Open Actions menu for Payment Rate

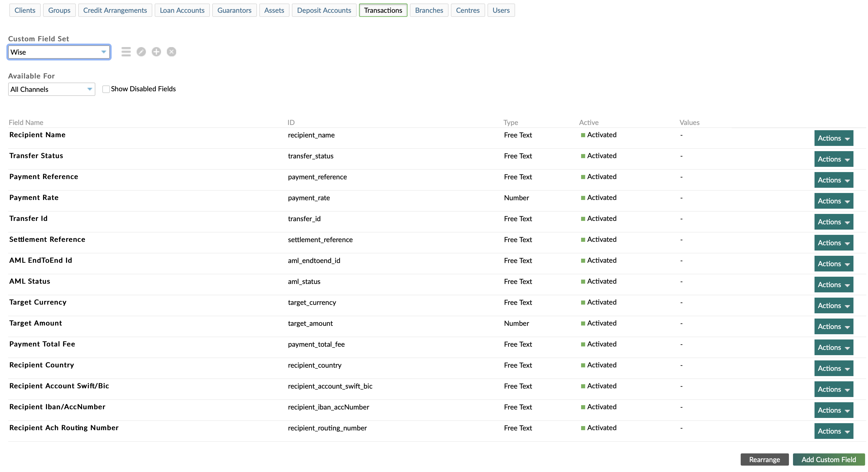834,201
